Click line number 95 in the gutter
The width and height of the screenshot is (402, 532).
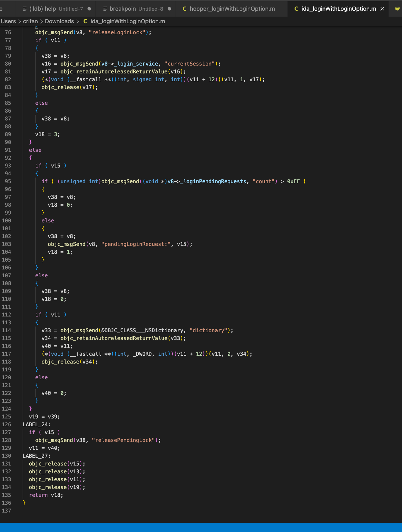pyautogui.click(x=8, y=181)
